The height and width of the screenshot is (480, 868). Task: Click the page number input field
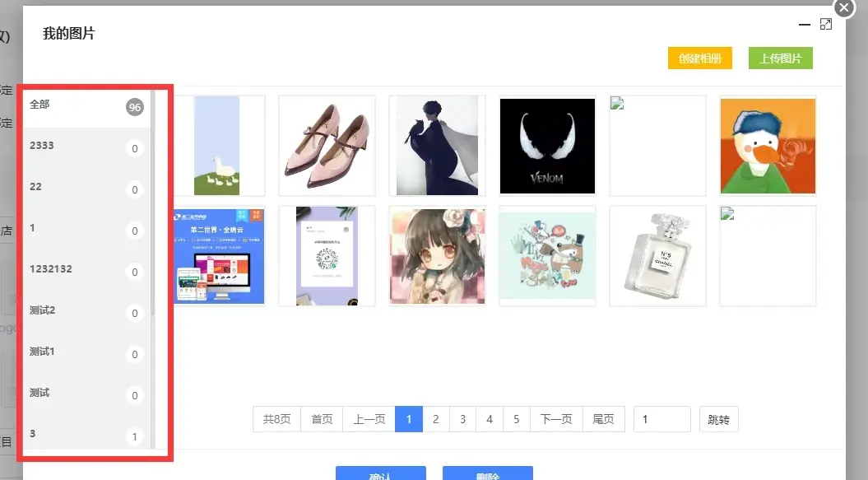coord(661,419)
